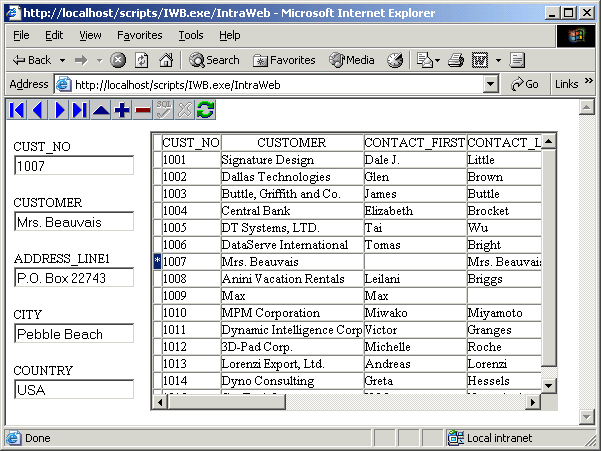Click the Local intranet zone icon
This screenshot has height=451, width=601.
pos(455,438)
